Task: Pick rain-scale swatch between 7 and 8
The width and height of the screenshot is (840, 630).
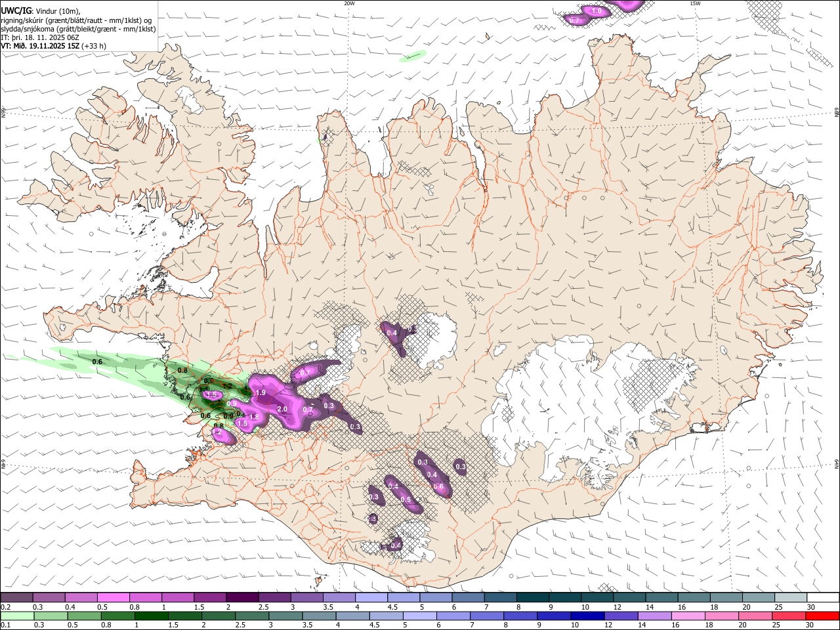Action: point(488,616)
